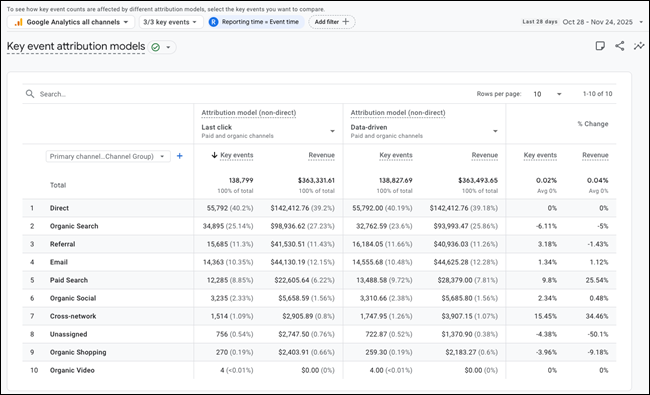The image size is (650, 395).
Task: Open Rows per page dropdown
Action: (547, 94)
